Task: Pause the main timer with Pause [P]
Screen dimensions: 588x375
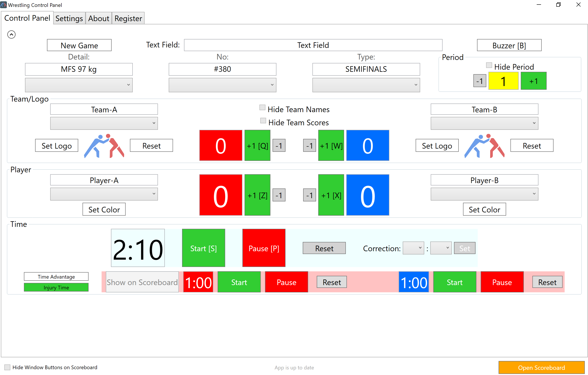Action: tap(264, 248)
